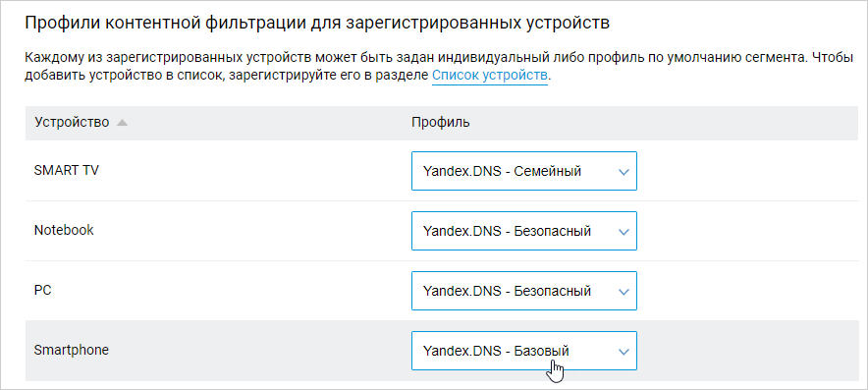The width and height of the screenshot is (868, 390).
Task: Select the Notebook device row label
Action: click(x=64, y=231)
